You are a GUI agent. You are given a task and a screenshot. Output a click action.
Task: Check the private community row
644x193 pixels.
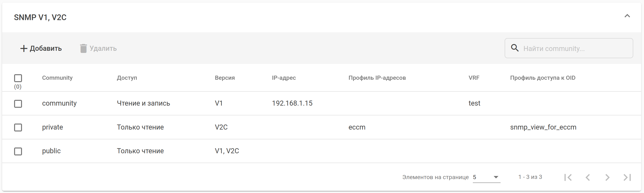(18, 127)
